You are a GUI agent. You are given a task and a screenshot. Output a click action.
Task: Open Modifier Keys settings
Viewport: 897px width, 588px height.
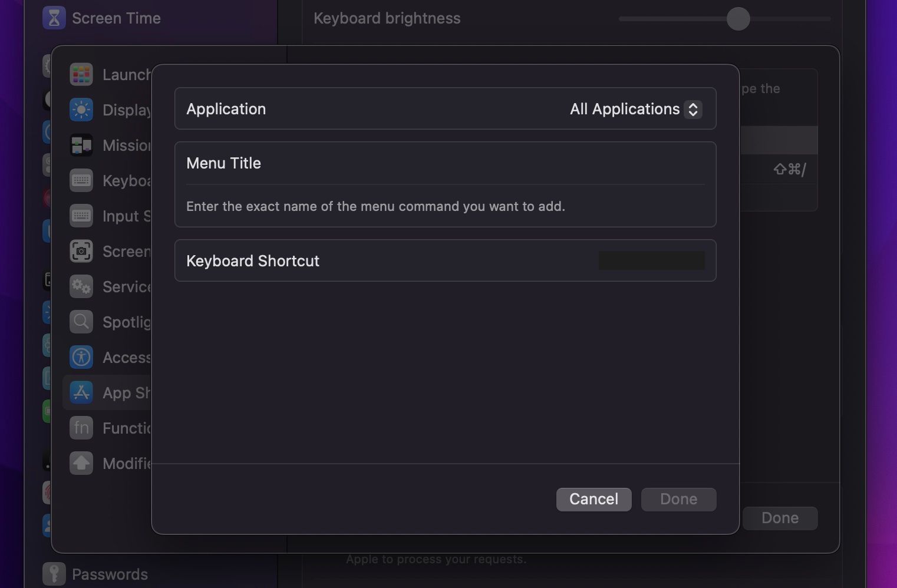pos(81,463)
